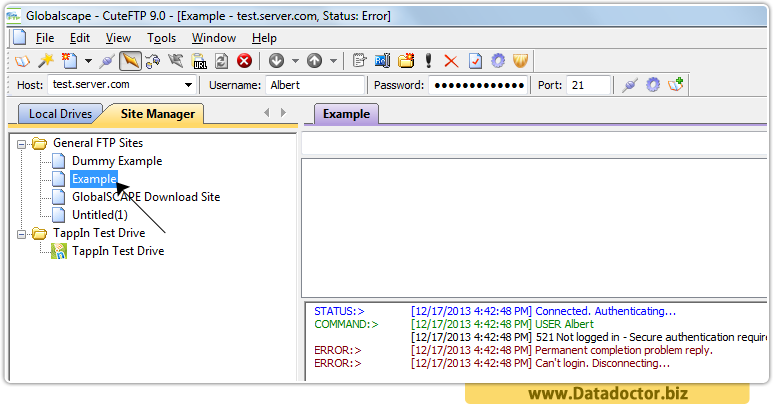Collapse the TappIn Test Drive folder
This screenshot has height=404, width=773.
[21, 234]
